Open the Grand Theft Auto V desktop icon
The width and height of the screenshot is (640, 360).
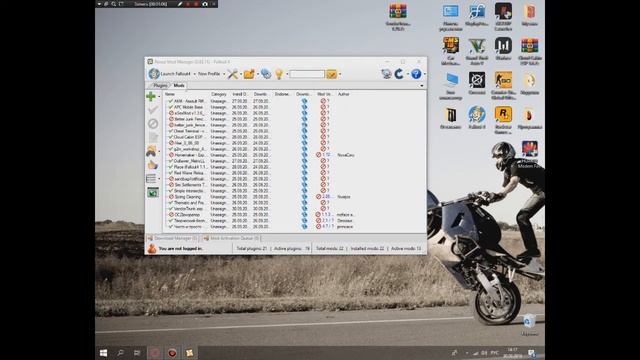coord(476,51)
